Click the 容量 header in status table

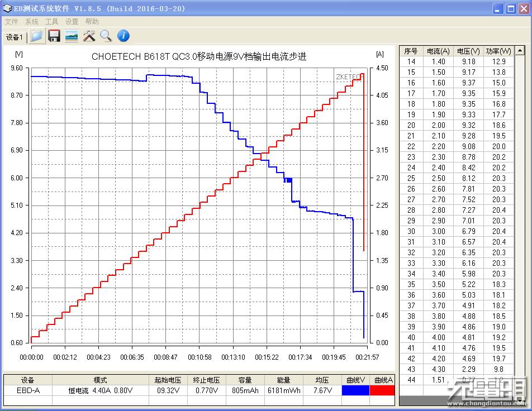point(245,380)
